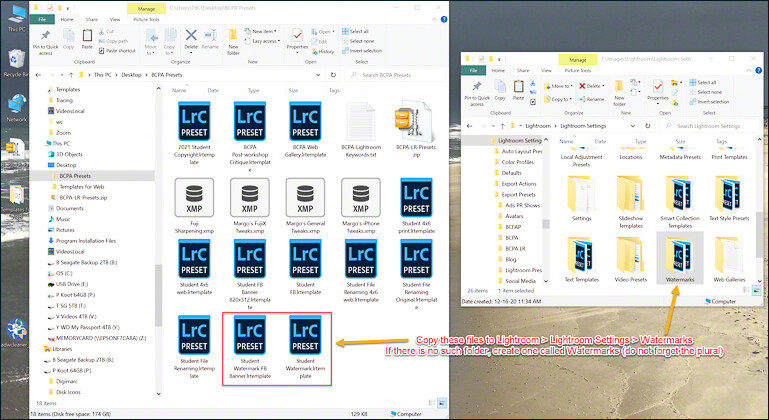Open Watermarks folder in Lightroom Settings window
The width and height of the screenshot is (769, 420).
tap(680, 259)
